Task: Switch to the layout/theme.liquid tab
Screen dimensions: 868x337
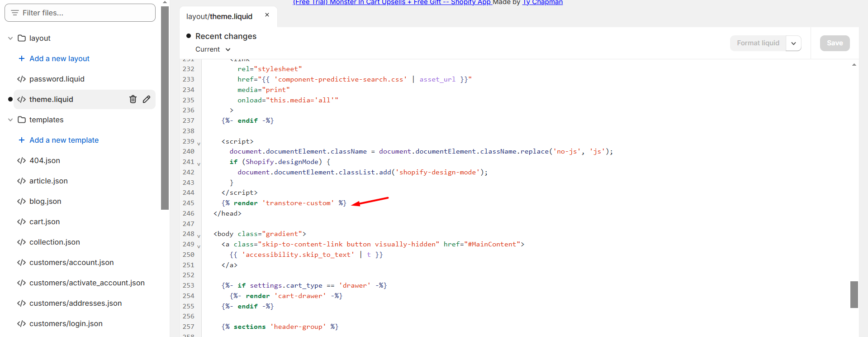Action: click(219, 16)
